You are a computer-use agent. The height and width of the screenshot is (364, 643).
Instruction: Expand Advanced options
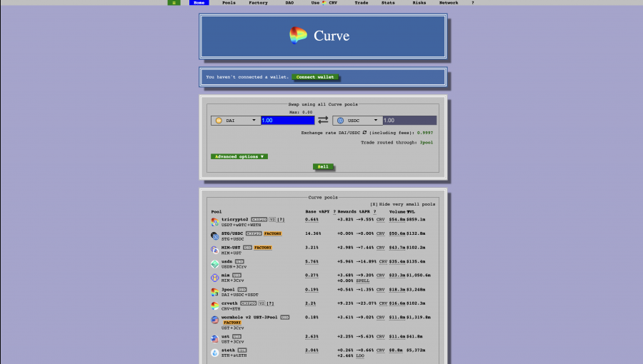tap(239, 156)
